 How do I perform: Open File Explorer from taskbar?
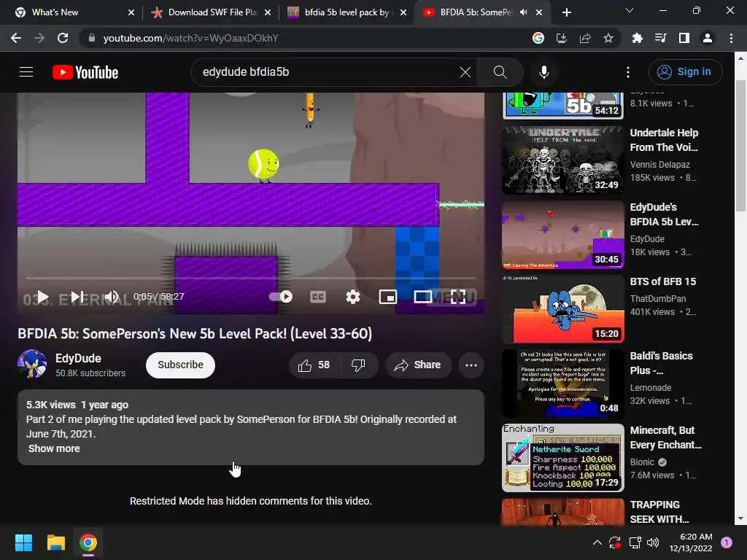point(55,542)
